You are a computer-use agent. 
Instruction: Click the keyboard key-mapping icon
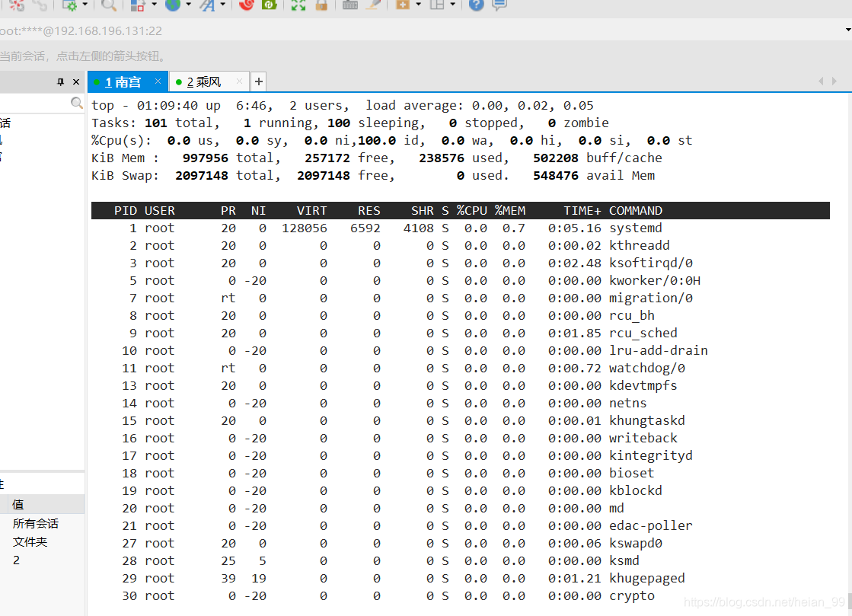coord(350,5)
